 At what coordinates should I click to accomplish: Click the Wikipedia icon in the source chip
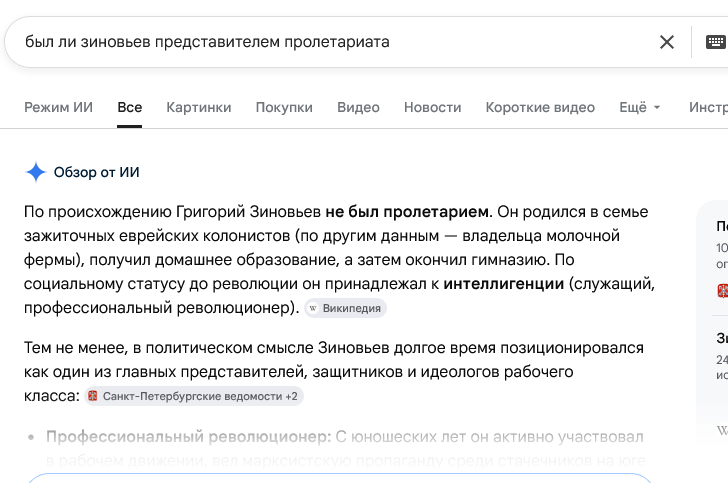point(313,308)
